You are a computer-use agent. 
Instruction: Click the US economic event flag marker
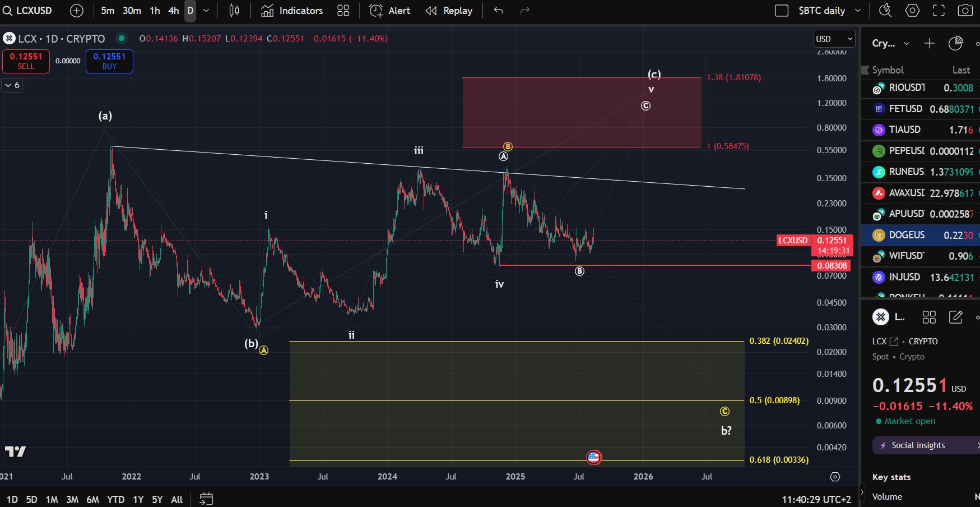593,458
